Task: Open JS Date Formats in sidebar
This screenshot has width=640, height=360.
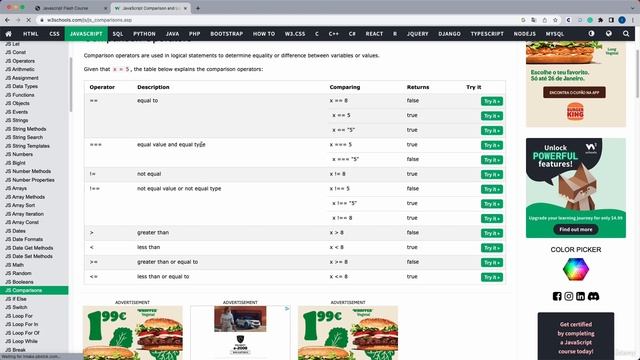Action: pyautogui.click(x=24, y=239)
